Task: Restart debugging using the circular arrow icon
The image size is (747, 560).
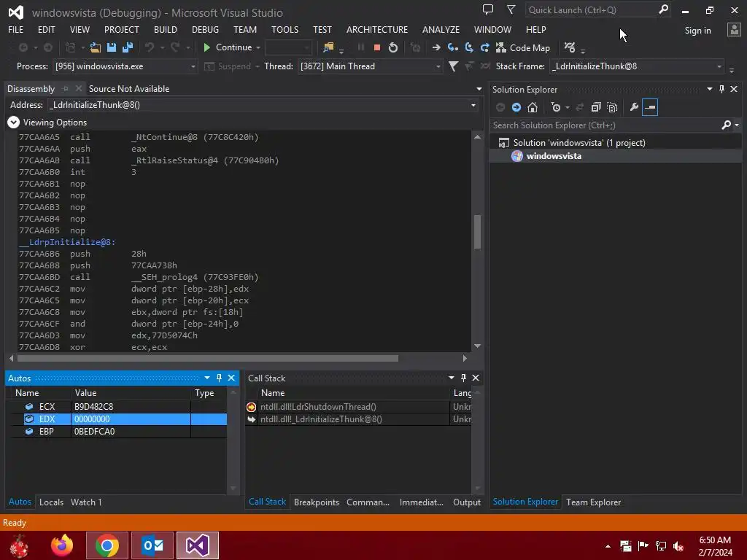Action: tap(393, 47)
